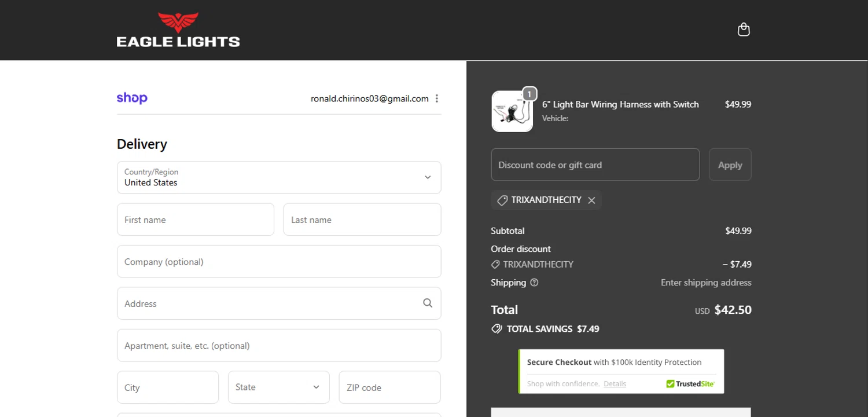Open account options three-dot menu

pyautogui.click(x=437, y=98)
